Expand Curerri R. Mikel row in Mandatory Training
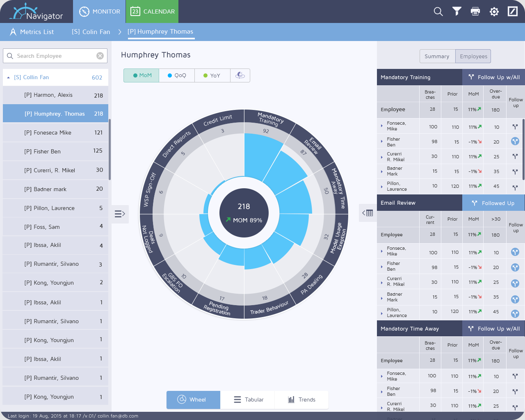 [x=382, y=157]
